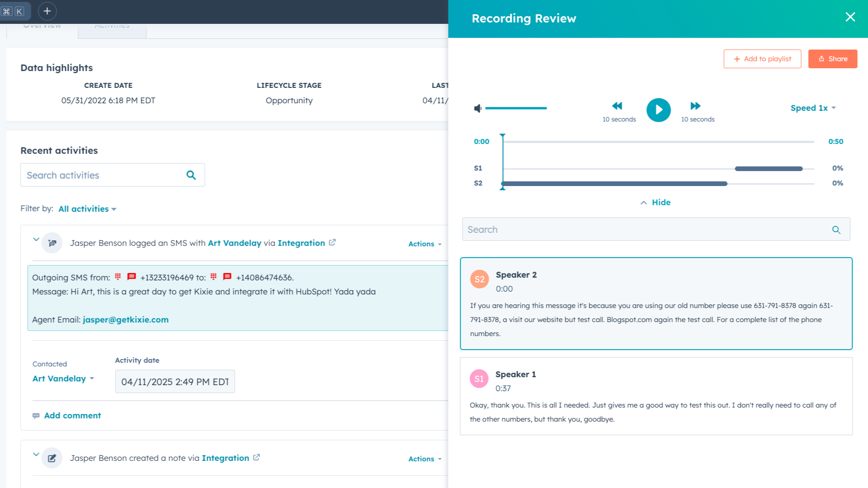Click the Share button
868x488 pixels.
tap(832, 58)
